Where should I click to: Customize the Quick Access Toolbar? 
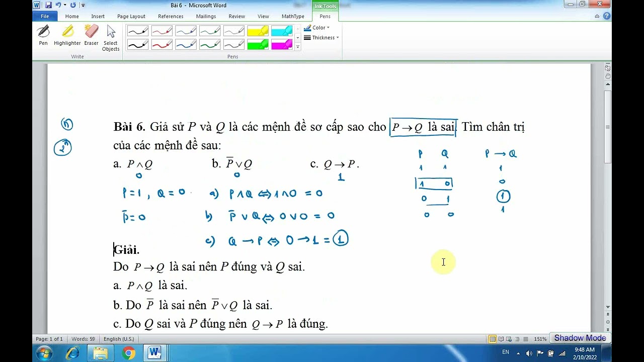(x=83, y=5)
